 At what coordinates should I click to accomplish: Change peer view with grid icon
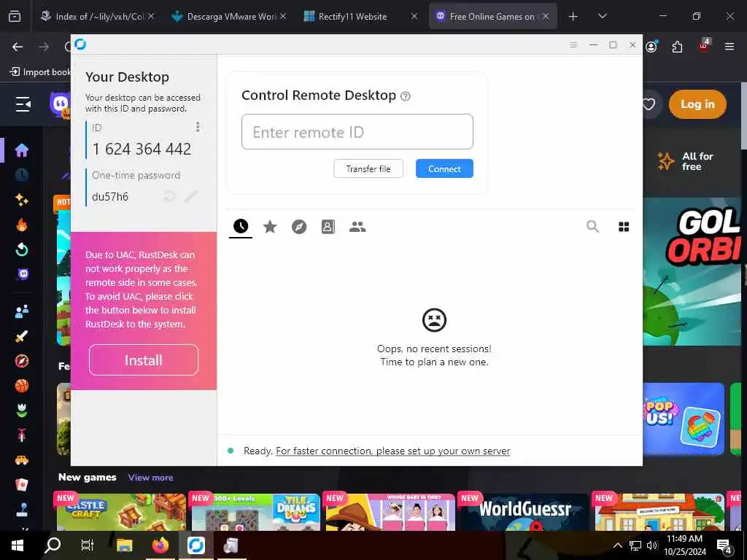pos(624,227)
